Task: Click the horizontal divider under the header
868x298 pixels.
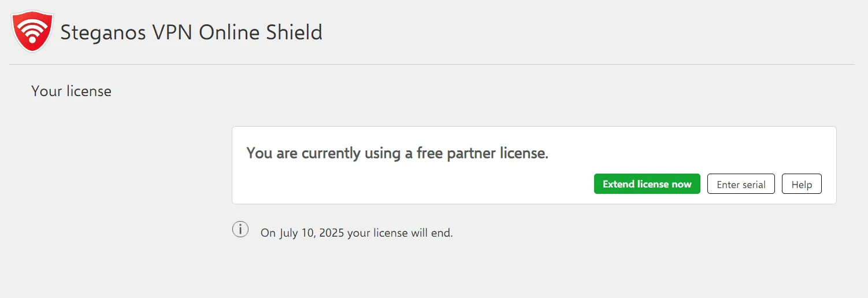Action: click(432, 64)
